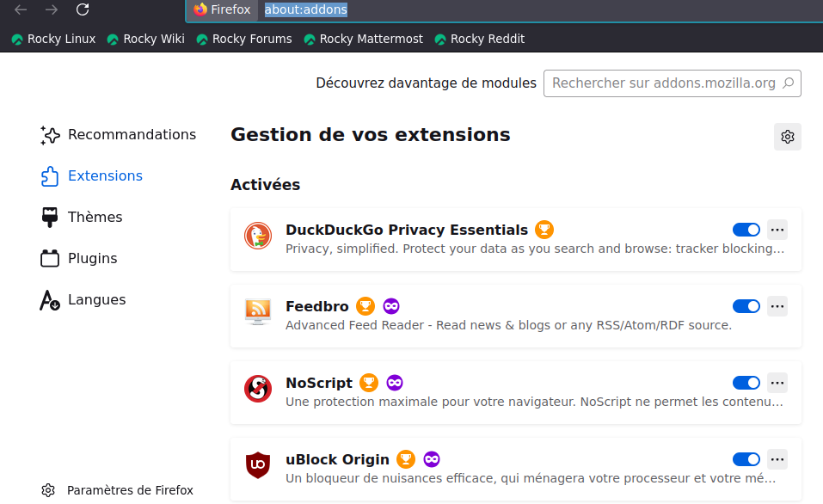Disable DuckDuckGo Privacy Essentials toggle

click(746, 230)
